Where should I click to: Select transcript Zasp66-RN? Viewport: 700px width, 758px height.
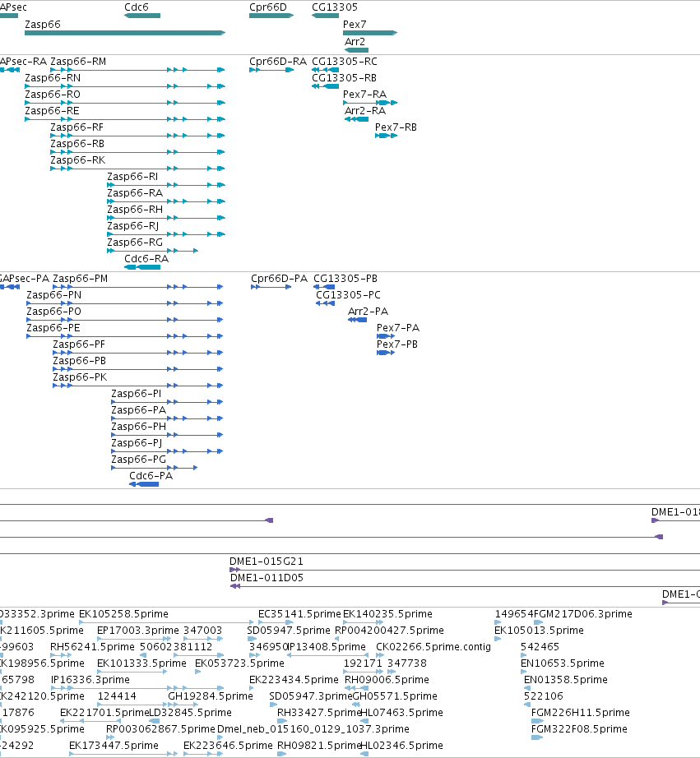(125, 86)
